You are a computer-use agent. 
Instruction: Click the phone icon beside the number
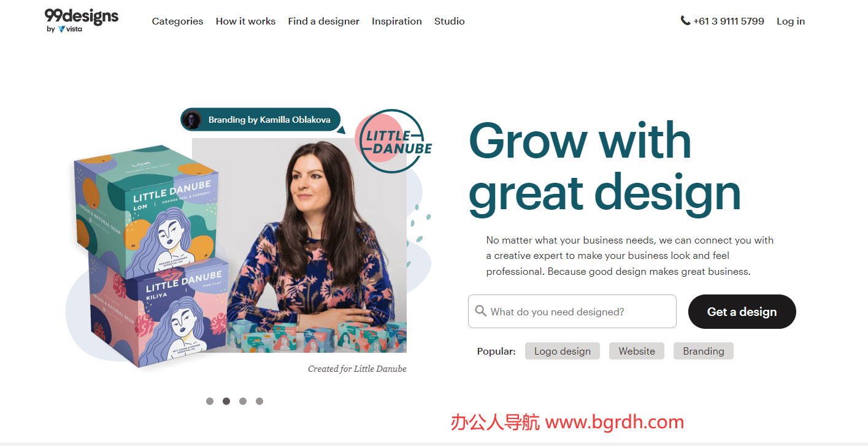click(685, 21)
